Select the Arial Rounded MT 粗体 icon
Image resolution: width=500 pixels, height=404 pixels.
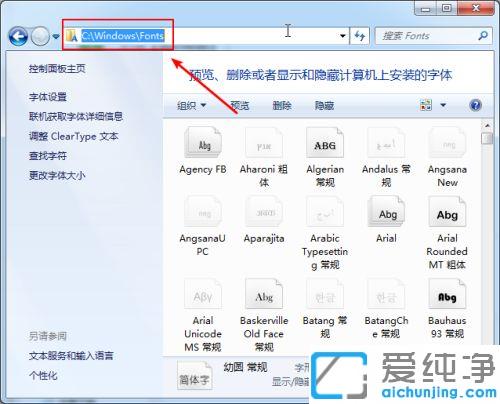click(447, 212)
